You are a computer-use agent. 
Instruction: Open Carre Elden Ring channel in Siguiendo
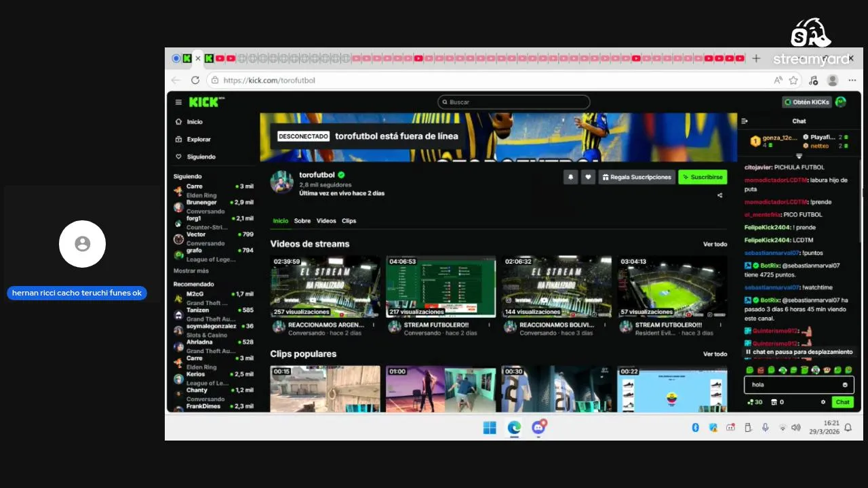click(214, 190)
